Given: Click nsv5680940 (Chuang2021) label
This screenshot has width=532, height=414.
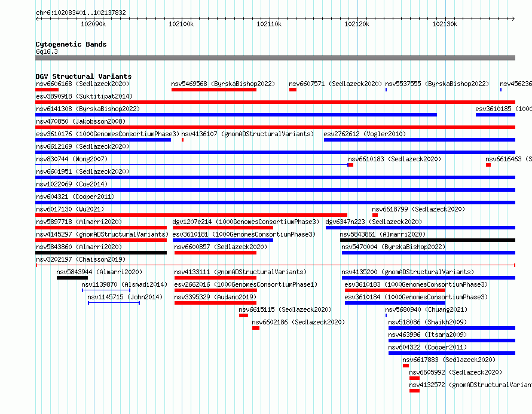Looking at the screenshot, I should pyautogui.click(x=426, y=309).
